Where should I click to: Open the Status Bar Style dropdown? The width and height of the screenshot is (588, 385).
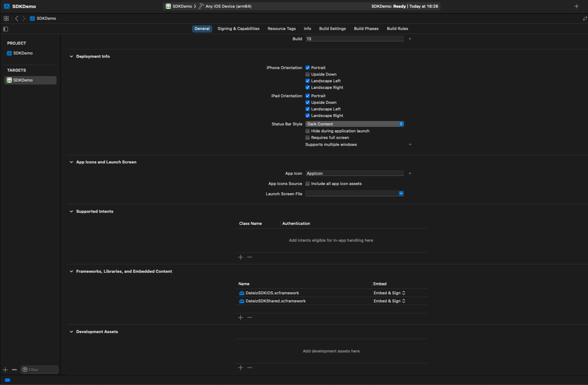pyautogui.click(x=354, y=124)
